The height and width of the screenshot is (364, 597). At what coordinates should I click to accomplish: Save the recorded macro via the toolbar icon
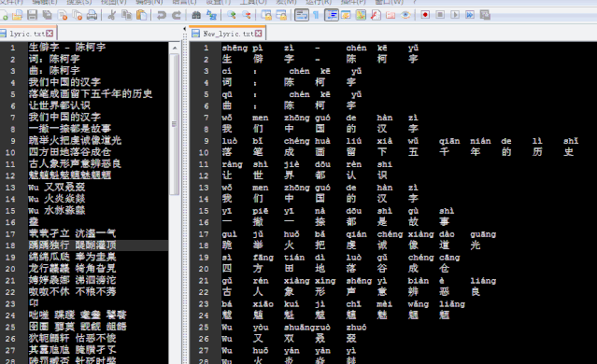pyautogui.click(x=485, y=15)
